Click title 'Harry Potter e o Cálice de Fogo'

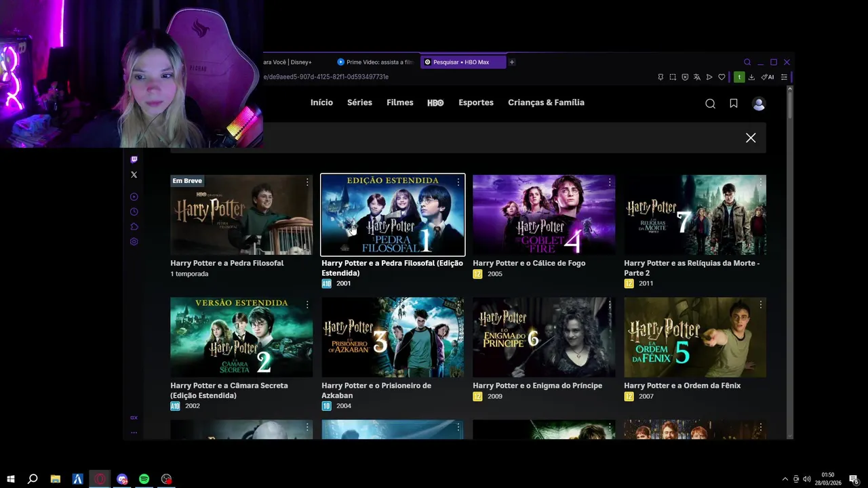coord(529,263)
